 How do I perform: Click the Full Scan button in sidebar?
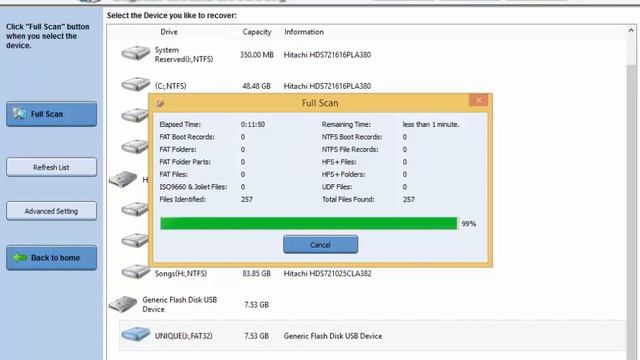[x=51, y=114]
